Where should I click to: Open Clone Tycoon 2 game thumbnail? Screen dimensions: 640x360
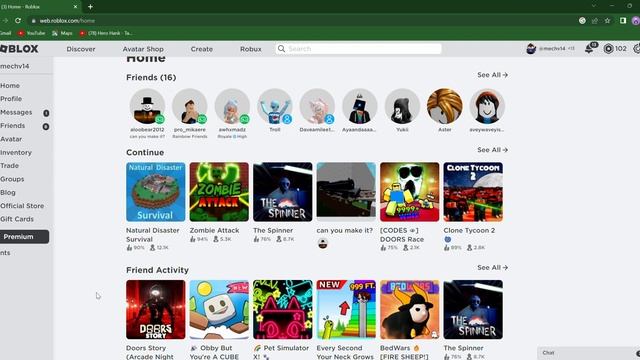(473, 192)
